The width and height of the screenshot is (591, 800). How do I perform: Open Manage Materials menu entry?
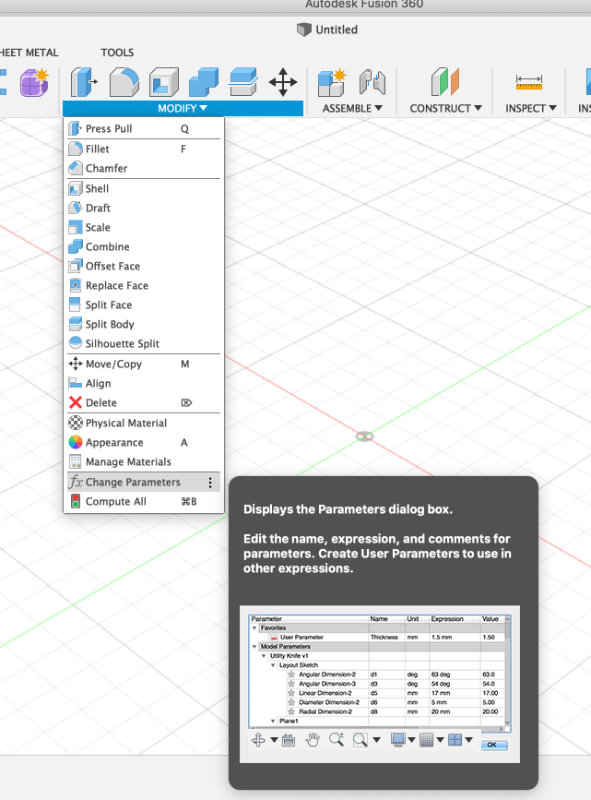[144, 462]
